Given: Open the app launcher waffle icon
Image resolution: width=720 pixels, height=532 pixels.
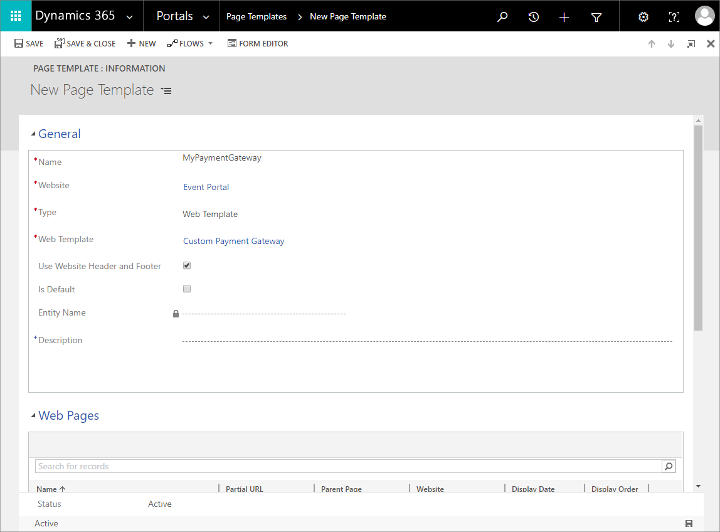Looking at the screenshot, I should pos(16,16).
